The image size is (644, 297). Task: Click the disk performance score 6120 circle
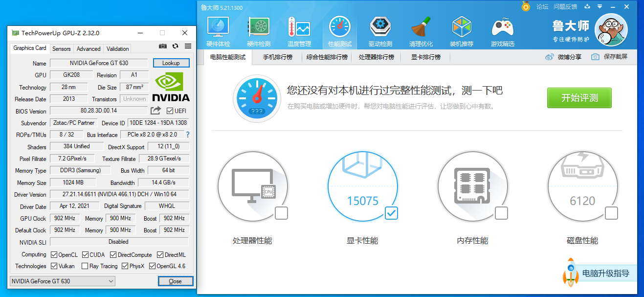582,186
